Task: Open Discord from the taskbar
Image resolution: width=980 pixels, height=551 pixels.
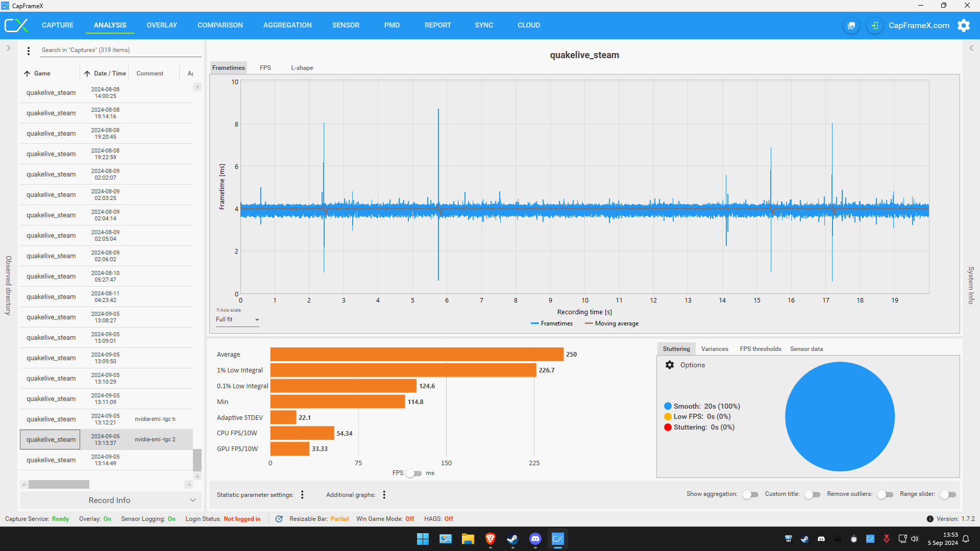Action: click(x=535, y=539)
